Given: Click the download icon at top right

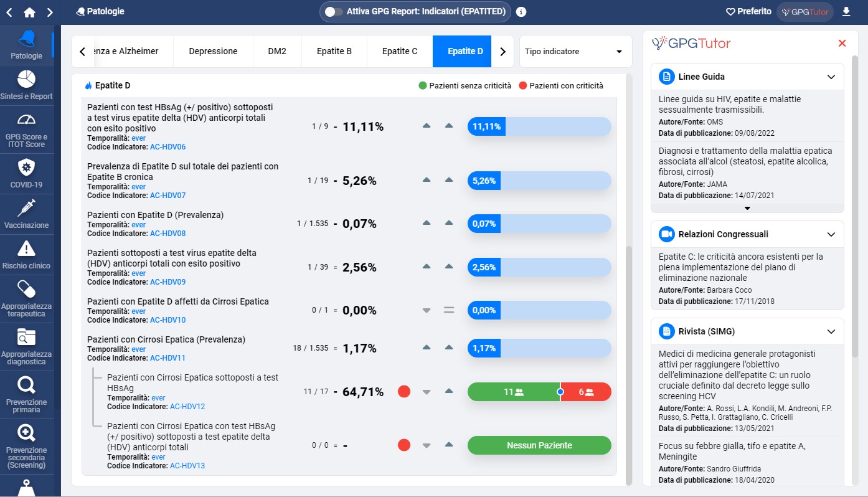Looking at the screenshot, I should point(846,12).
